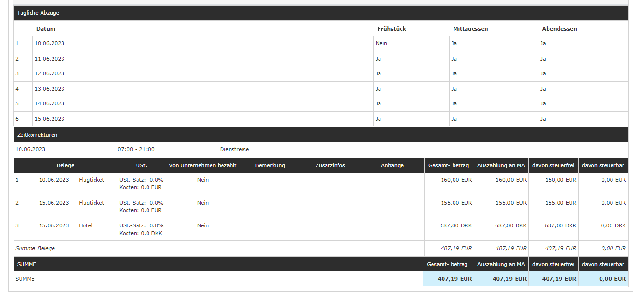Click the "von Unternehmen bezahlt" column header
Image resolution: width=644 pixels, height=297 pixels.
202,165
